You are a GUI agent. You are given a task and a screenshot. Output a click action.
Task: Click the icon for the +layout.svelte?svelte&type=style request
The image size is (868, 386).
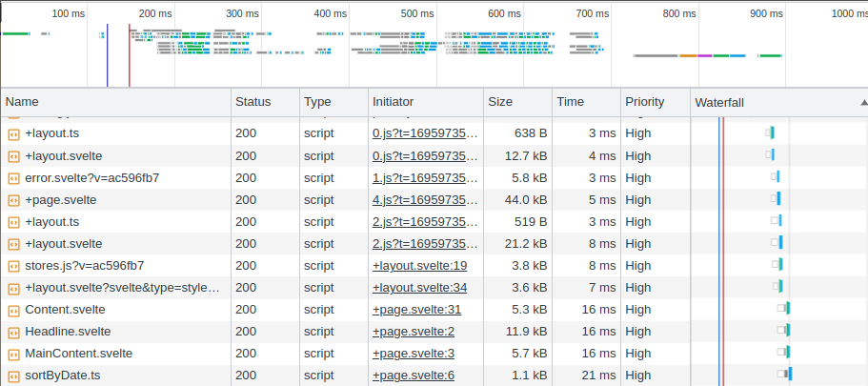(x=13, y=288)
